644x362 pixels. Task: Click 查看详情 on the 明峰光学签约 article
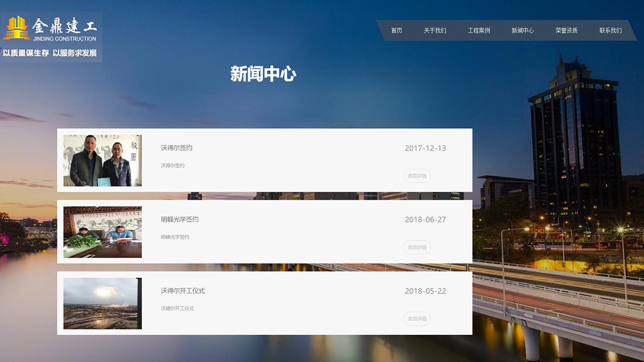(417, 247)
